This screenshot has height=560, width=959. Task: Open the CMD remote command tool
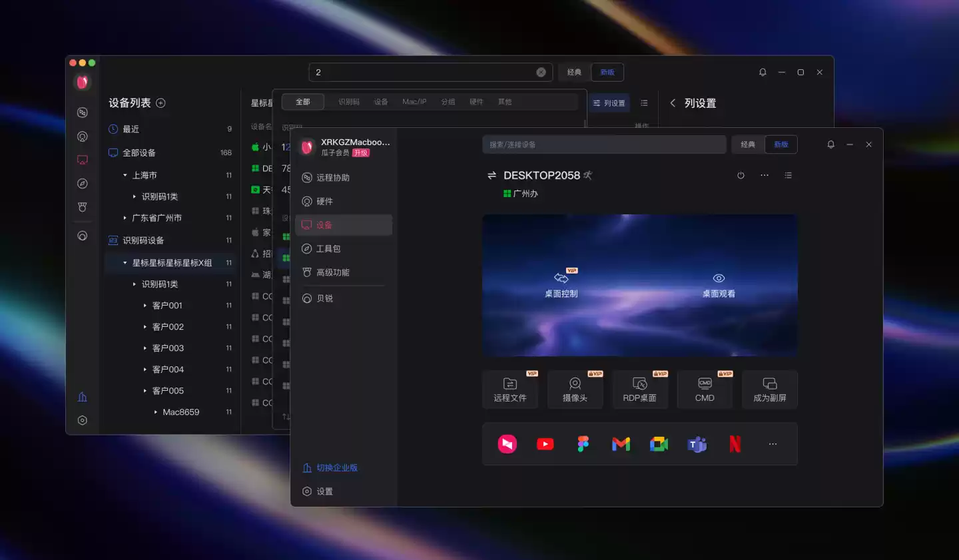point(705,390)
